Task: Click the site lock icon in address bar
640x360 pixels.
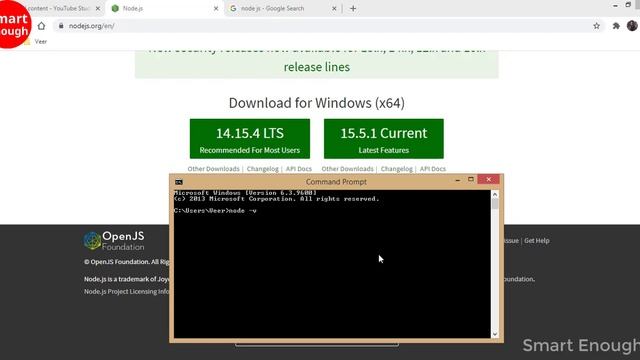Action: click(x=61, y=26)
